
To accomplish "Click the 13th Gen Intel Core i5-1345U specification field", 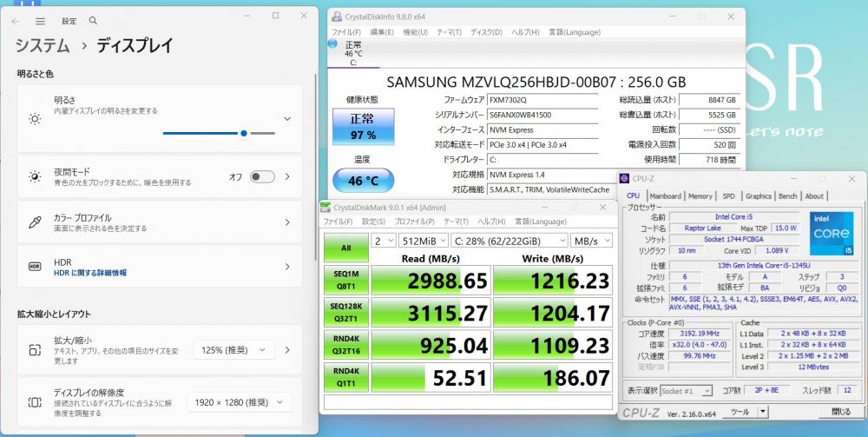I will pos(764,265).
